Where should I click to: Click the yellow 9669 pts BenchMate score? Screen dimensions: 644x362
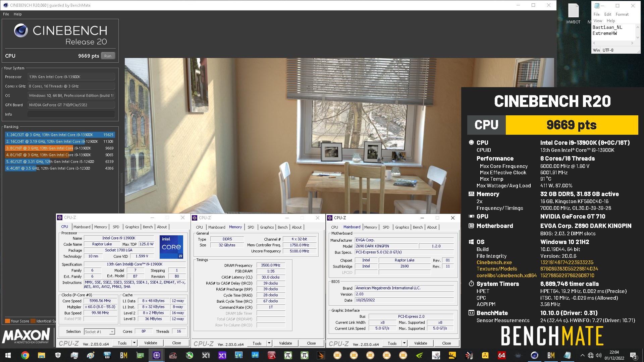(x=572, y=125)
